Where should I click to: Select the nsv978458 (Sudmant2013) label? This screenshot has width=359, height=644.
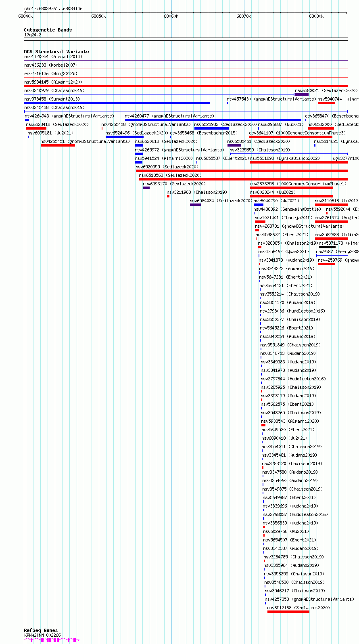pos(52,99)
